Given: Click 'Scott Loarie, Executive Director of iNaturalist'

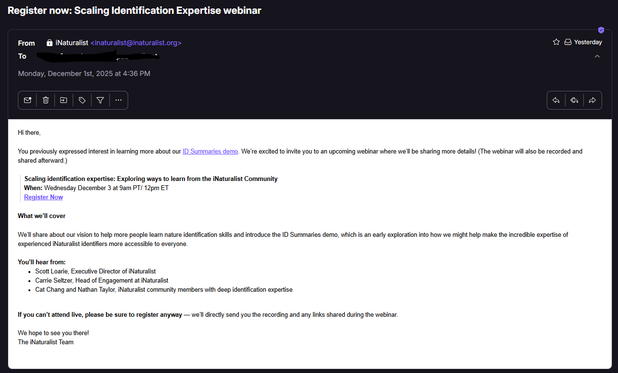Looking at the screenshot, I should click(95, 271).
